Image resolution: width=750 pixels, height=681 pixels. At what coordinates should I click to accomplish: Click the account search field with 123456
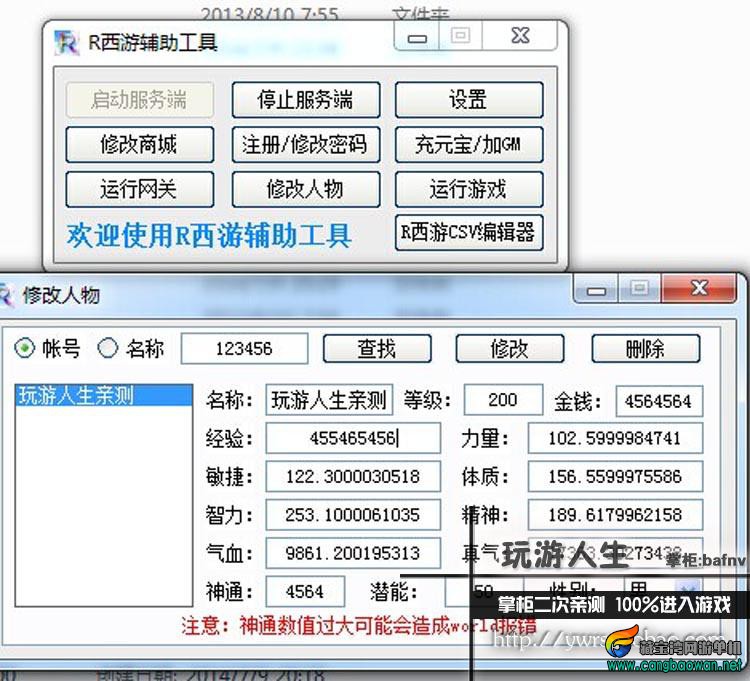pyautogui.click(x=244, y=349)
